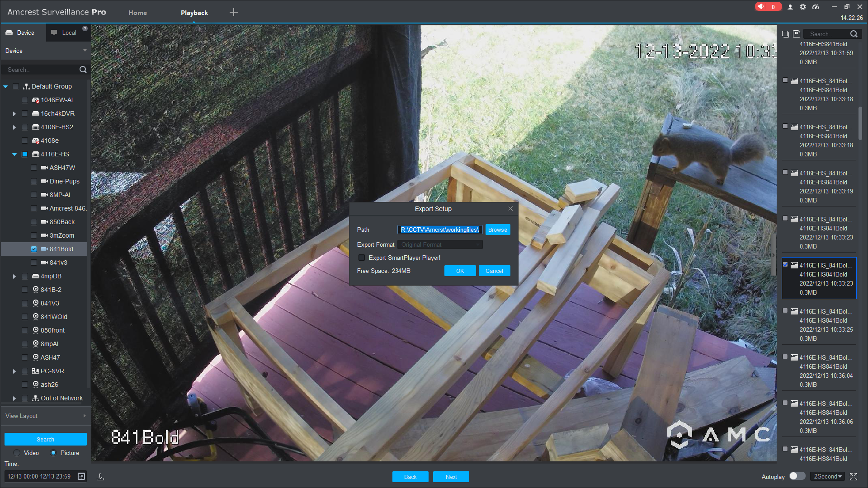
Task: Click the device search magnifier icon
Action: [x=83, y=70]
